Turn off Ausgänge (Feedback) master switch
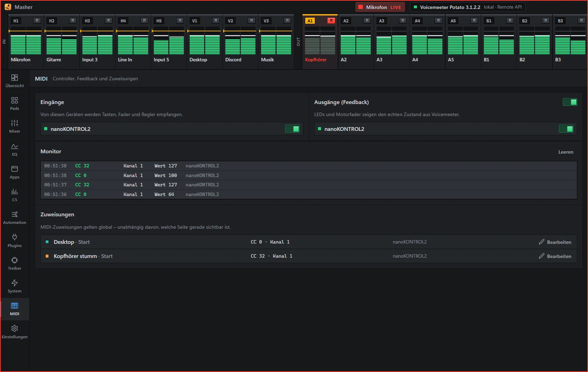The image size is (588, 372). [570, 102]
